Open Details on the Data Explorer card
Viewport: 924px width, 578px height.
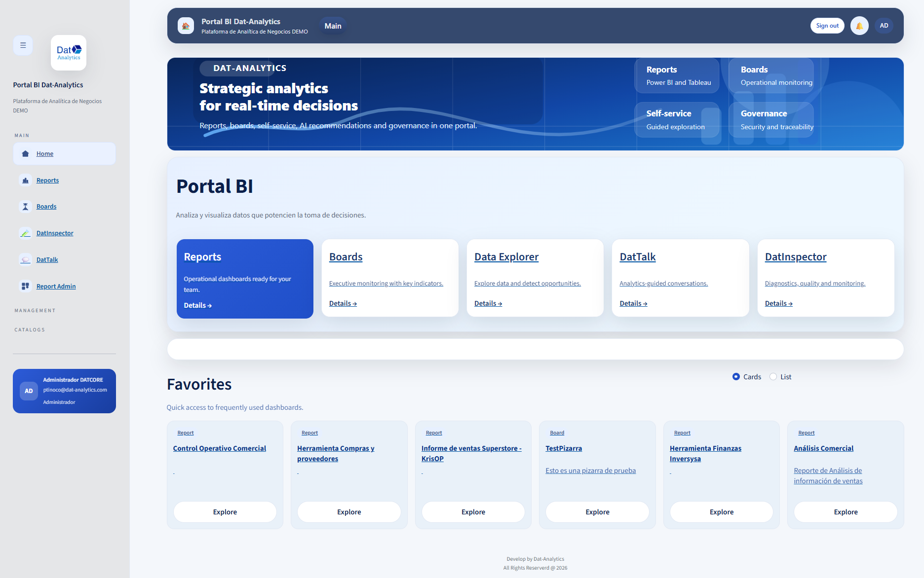(x=488, y=304)
